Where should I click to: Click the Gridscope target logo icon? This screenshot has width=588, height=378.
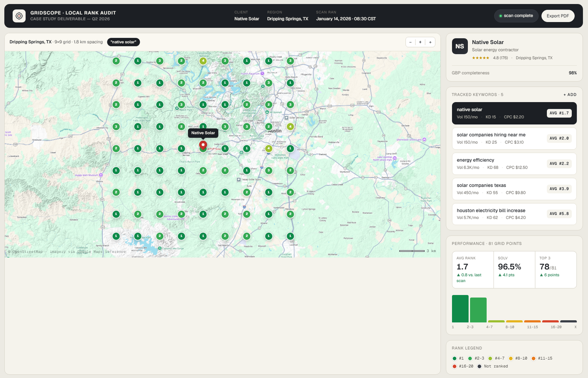[19, 16]
